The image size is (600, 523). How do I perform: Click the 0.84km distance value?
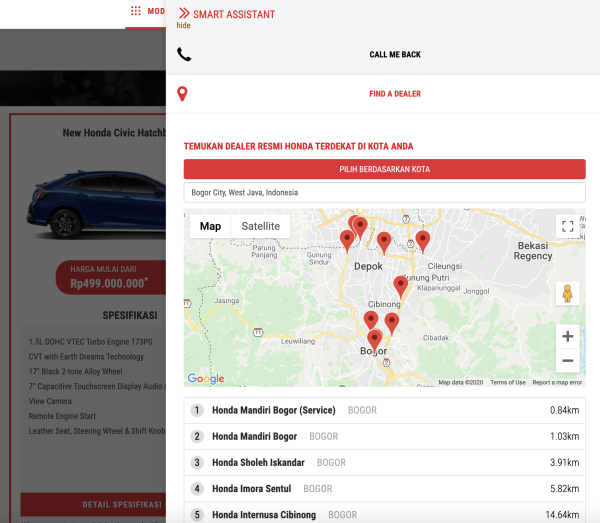pos(564,410)
